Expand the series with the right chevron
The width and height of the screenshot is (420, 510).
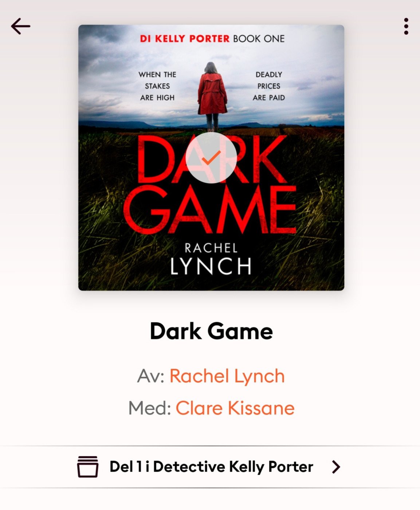click(336, 467)
